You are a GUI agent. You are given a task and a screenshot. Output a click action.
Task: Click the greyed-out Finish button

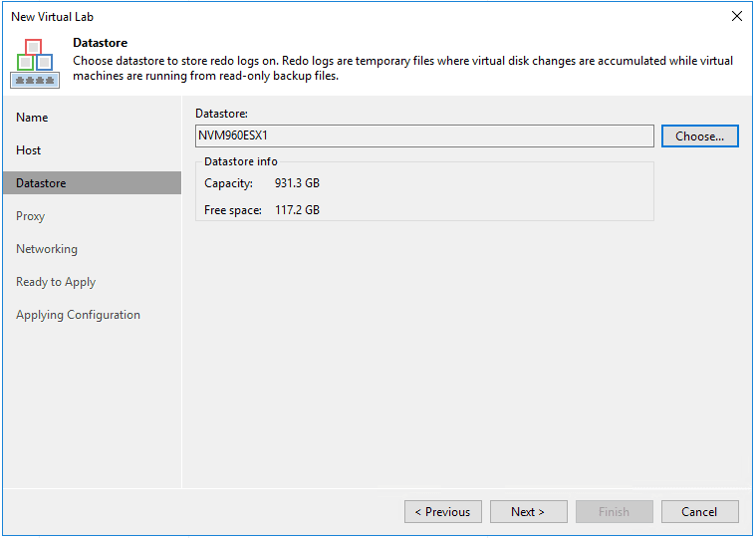tap(614, 512)
